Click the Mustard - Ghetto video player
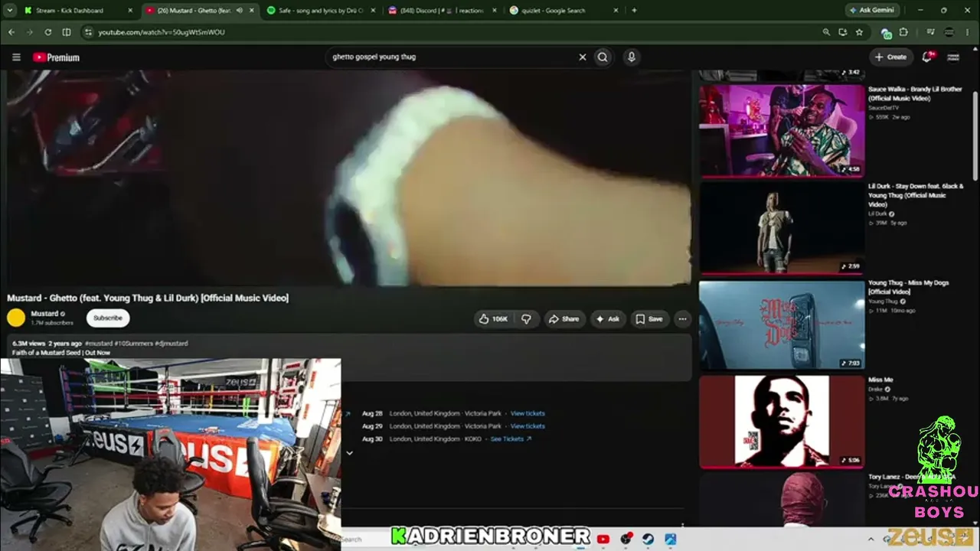The width and height of the screenshot is (980, 551). click(x=348, y=178)
